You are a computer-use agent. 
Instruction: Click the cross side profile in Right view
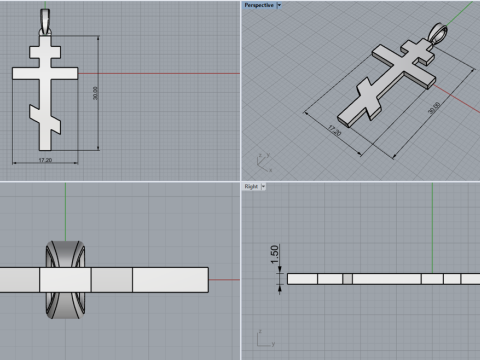383,279
